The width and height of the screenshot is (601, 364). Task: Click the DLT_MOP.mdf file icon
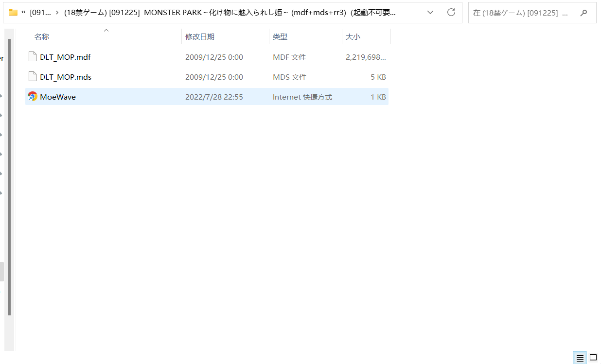33,57
